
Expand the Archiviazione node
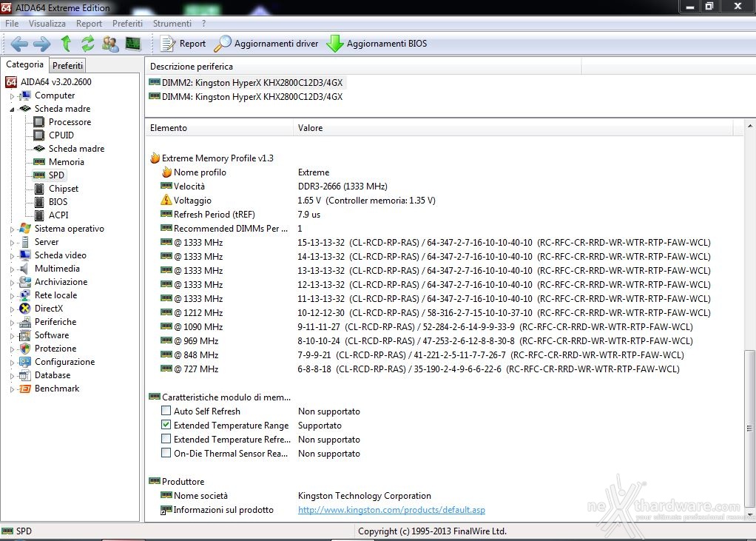pyautogui.click(x=12, y=283)
